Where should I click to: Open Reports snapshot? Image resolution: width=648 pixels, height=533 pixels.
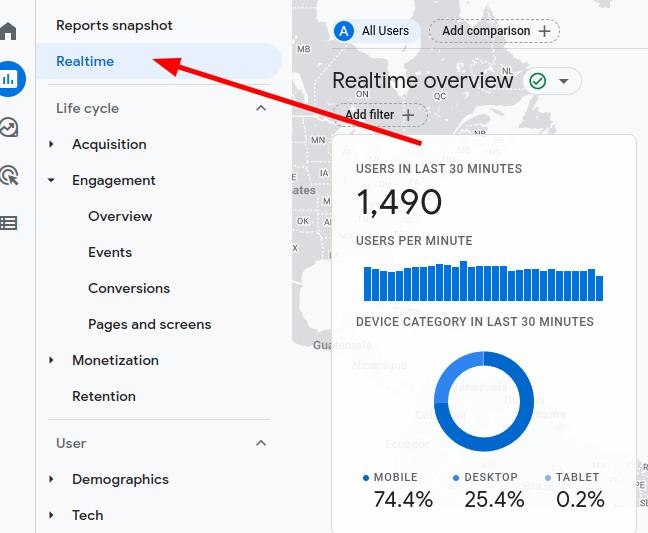pos(114,25)
